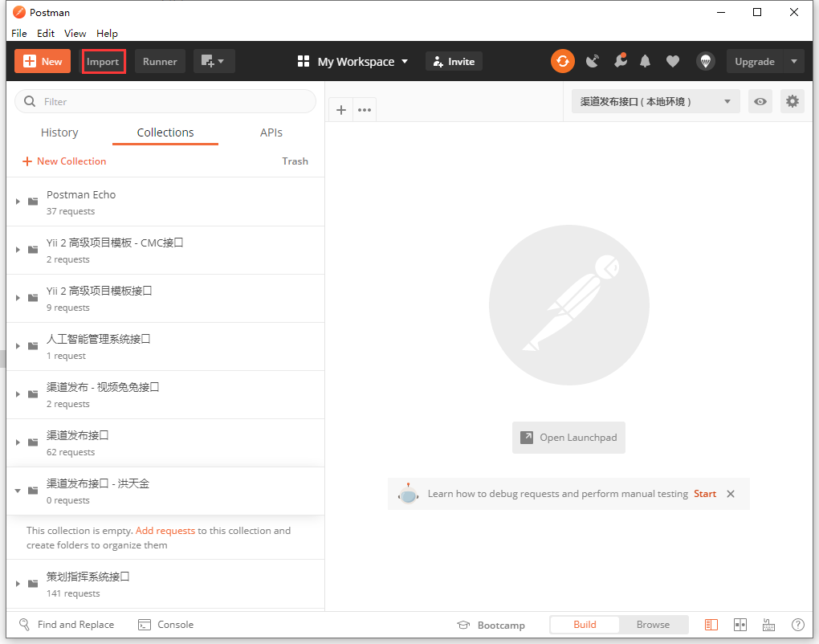Viewport: 819px width, 644px height.
Task: Open tab options ellipsis menu
Action: (x=365, y=110)
